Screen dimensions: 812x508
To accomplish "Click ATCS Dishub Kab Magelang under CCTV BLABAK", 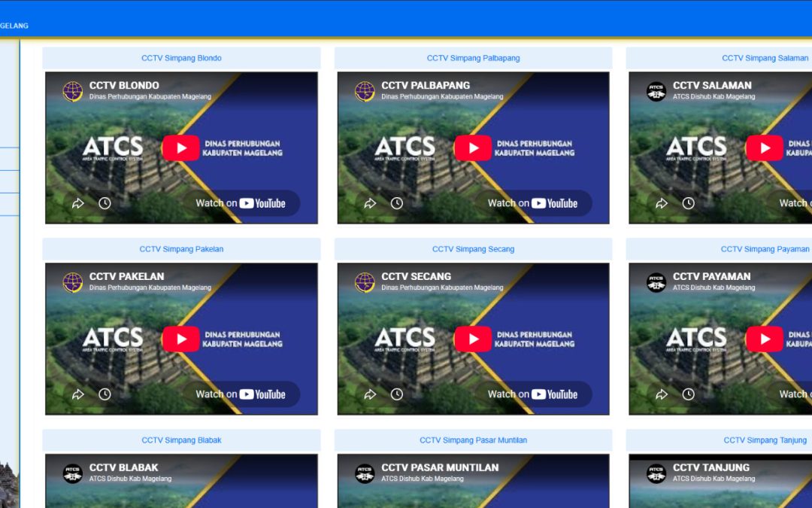I will [x=130, y=479].
